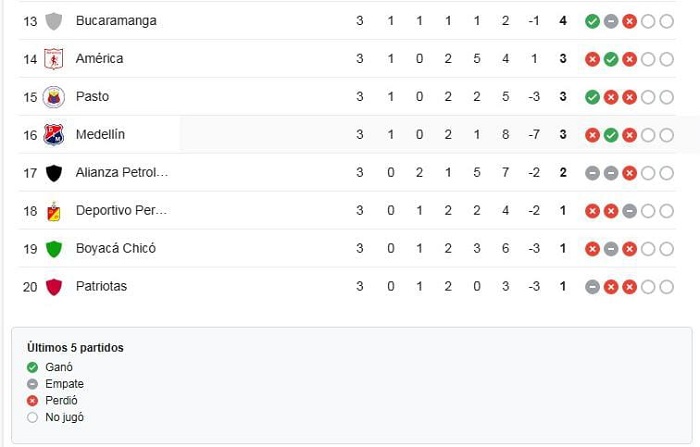Screen dimensions: 700x447
Task: Open the Medellín team name link
Action: point(100,134)
